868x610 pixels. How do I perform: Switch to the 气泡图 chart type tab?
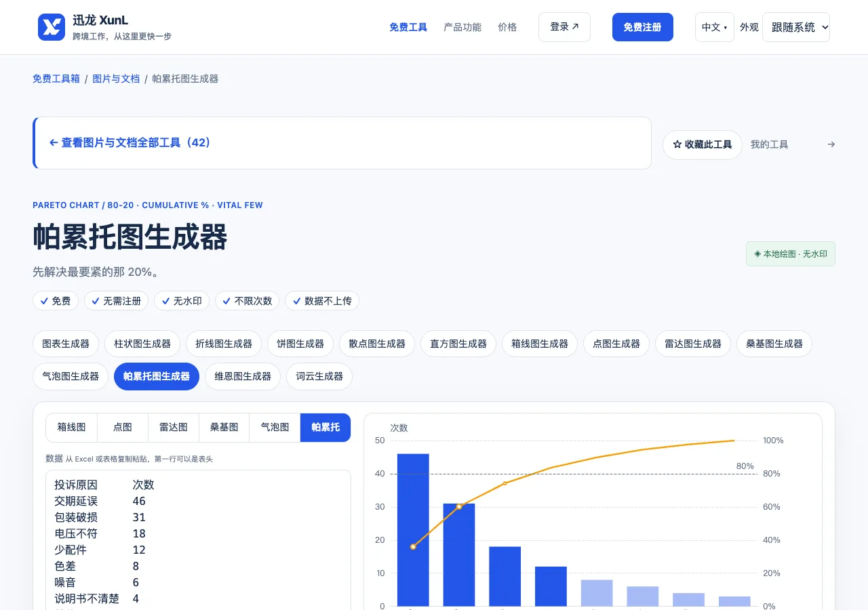275,428
